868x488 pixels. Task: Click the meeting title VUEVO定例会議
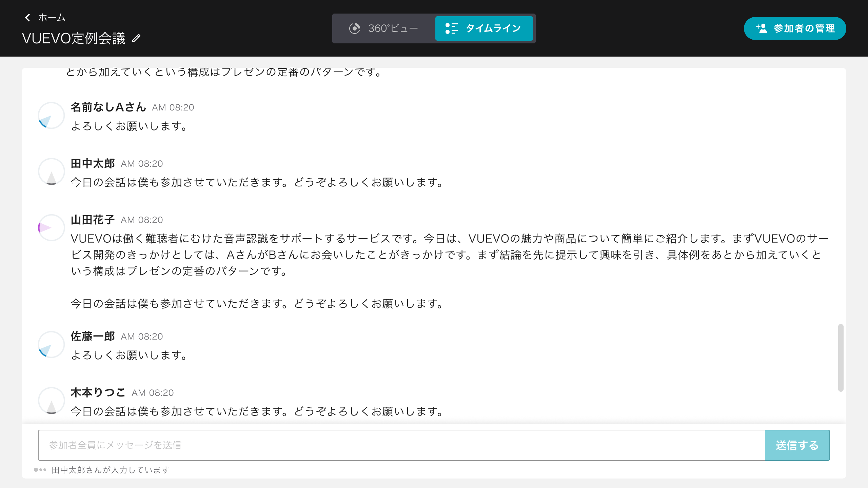pos(74,38)
